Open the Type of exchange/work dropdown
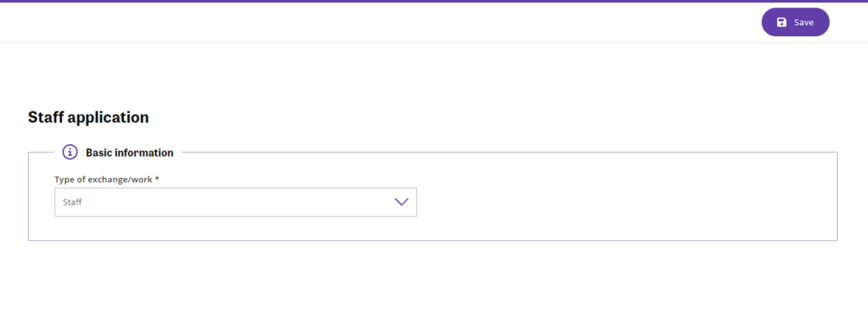The image size is (868, 322). click(x=235, y=202)
